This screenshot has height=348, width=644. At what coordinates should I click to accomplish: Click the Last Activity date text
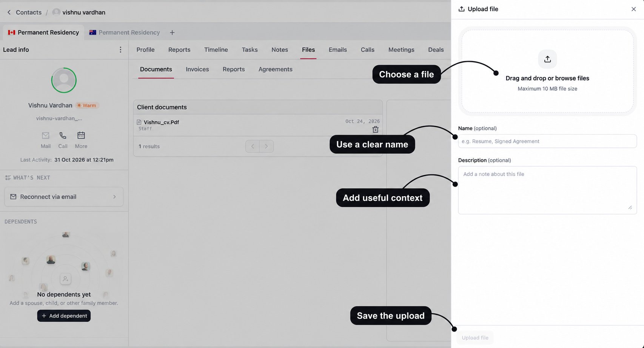(84, 160)
